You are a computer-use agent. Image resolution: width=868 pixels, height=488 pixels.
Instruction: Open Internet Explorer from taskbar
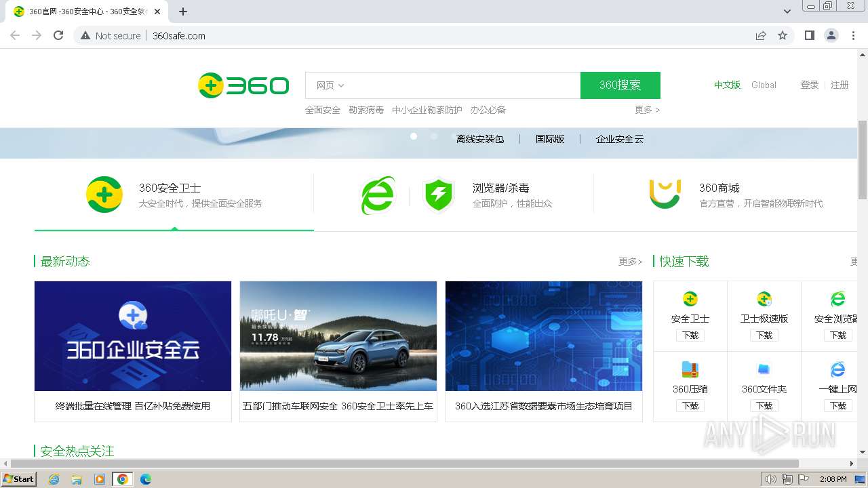point(54,479)
